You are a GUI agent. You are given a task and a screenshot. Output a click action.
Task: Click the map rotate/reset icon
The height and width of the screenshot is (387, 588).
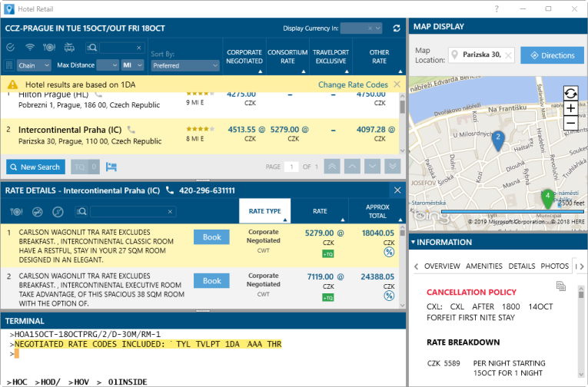(x=570, y=93)
